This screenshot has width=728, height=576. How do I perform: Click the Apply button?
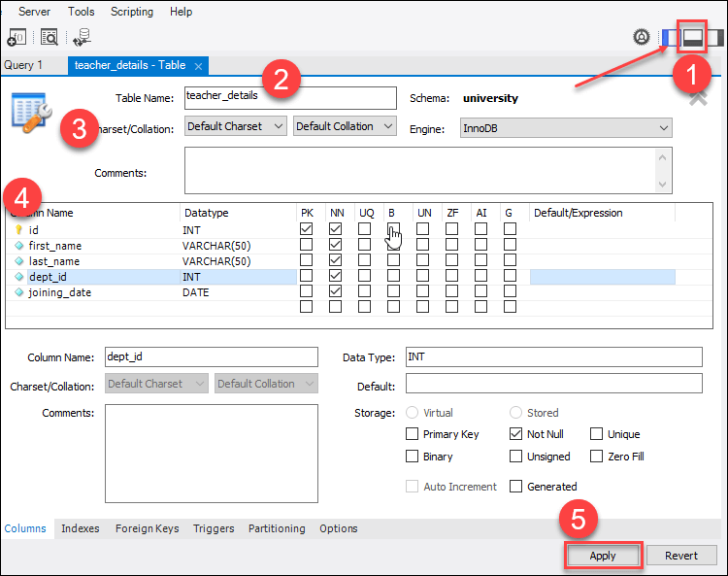coord(603,556)
